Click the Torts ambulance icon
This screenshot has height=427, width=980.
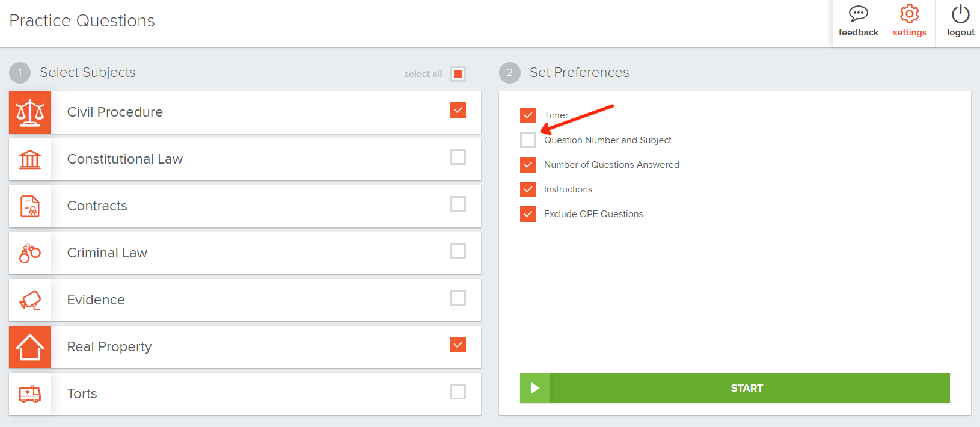click(30, 394)
